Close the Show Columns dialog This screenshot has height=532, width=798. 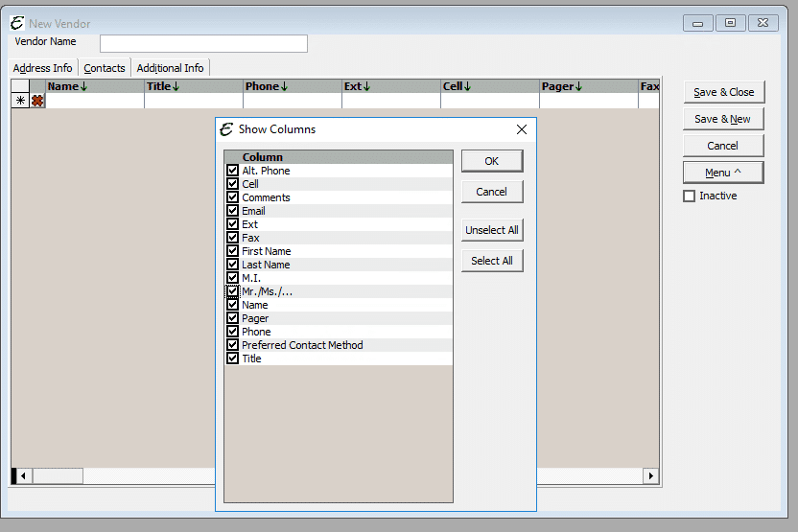click(522, 129)
